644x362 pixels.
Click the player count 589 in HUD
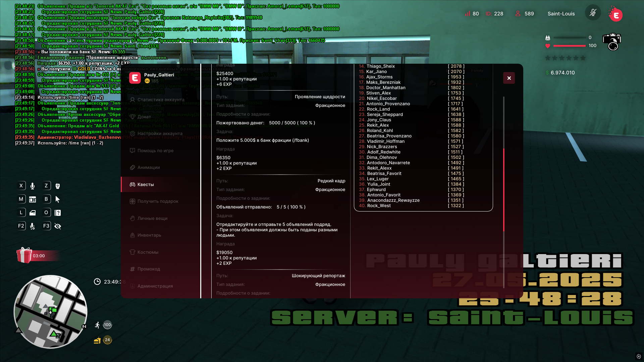525,13
